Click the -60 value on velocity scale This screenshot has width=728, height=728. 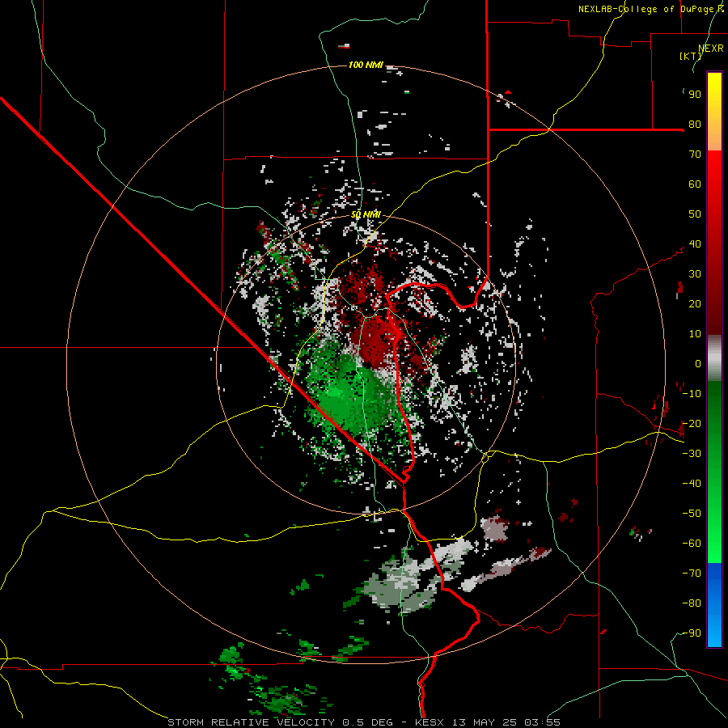click(x=692, y=544)
